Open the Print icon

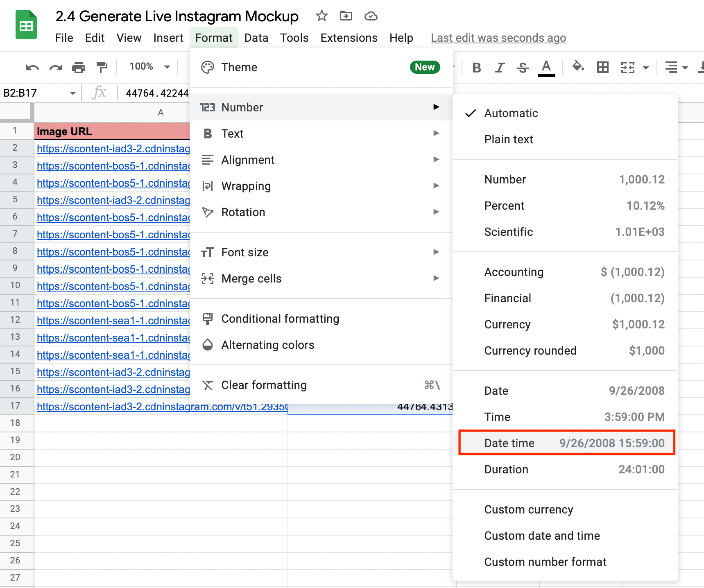coord(79,67)
